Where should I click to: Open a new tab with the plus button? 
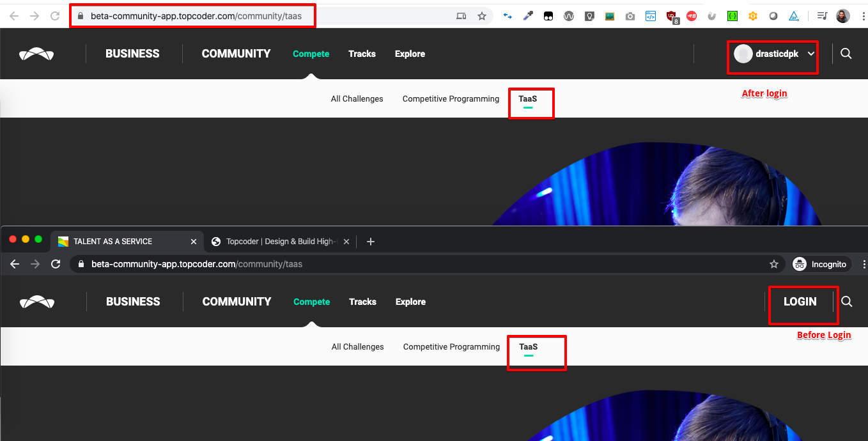tap(371, 242)
